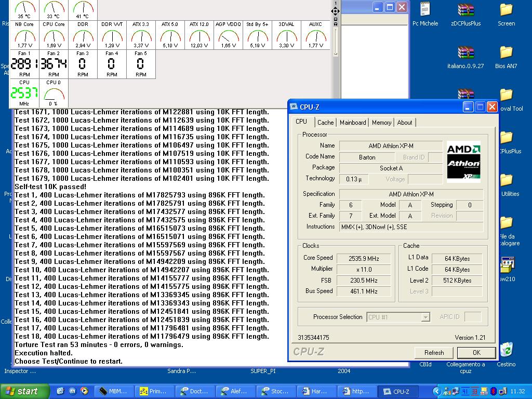Click the ATX 12.0 voltage gauge
The image size is (532, 399).
click(199, 35)
